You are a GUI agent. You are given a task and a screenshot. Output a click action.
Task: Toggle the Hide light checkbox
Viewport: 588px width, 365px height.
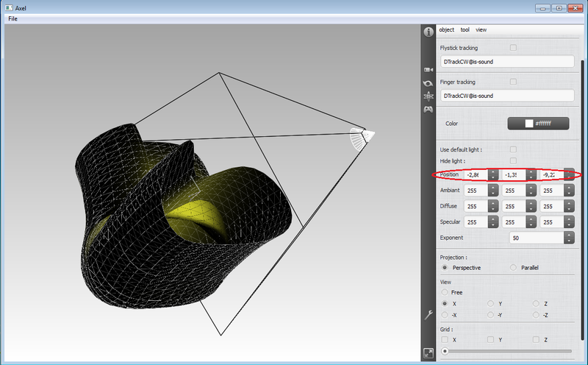click(x=513, y=160)
